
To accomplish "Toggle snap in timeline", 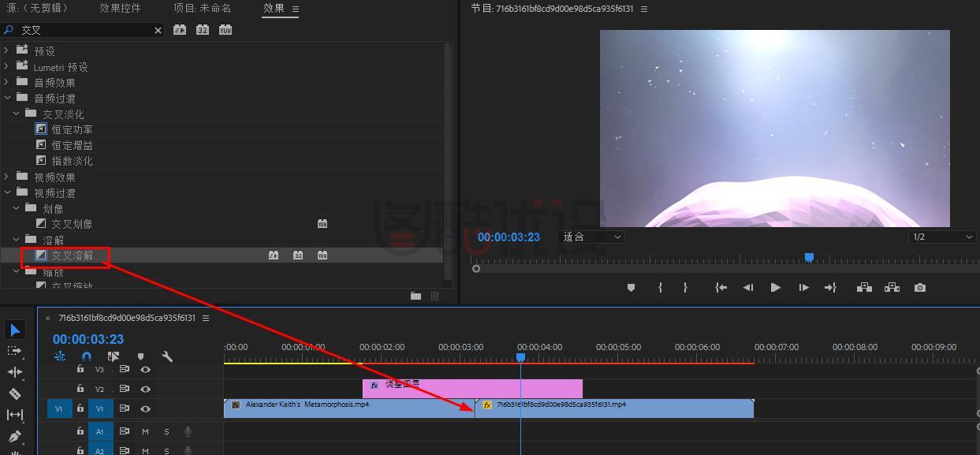I will coord(87,356).
